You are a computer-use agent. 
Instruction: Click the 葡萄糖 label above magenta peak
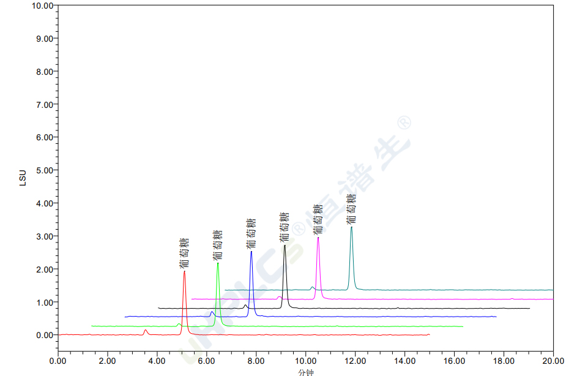pyautogui.click(x=318, y=220)
